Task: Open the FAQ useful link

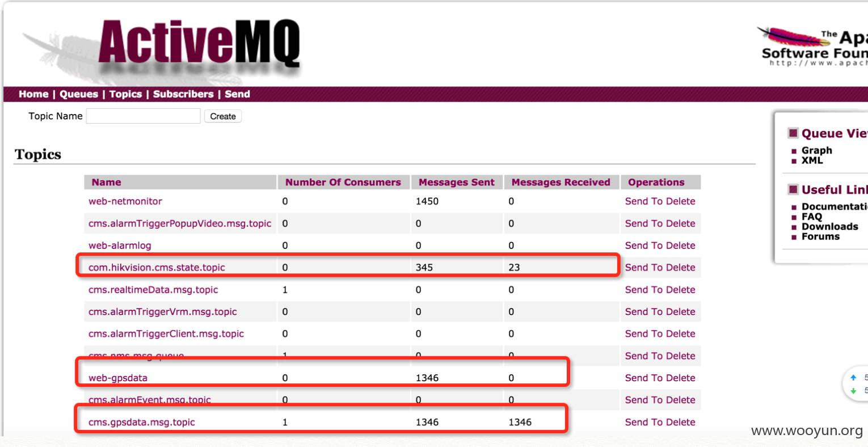Action: tap(812, 217)
